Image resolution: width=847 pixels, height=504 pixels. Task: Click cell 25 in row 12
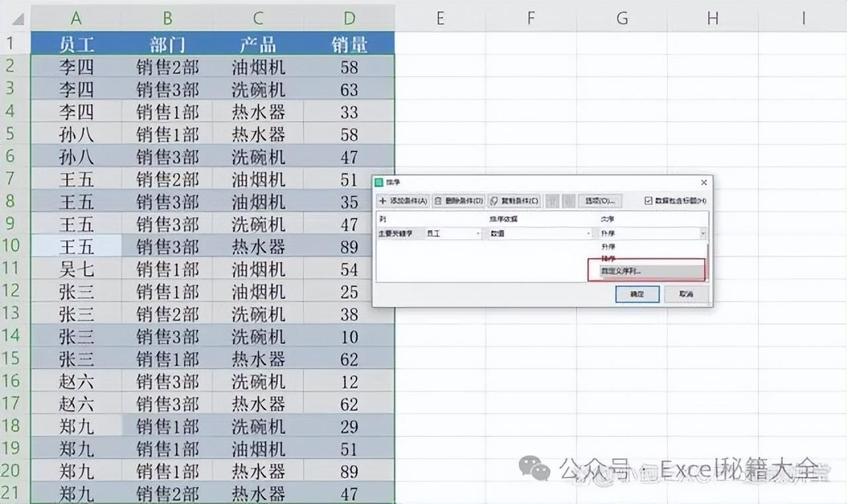click(x=349, y=291)
